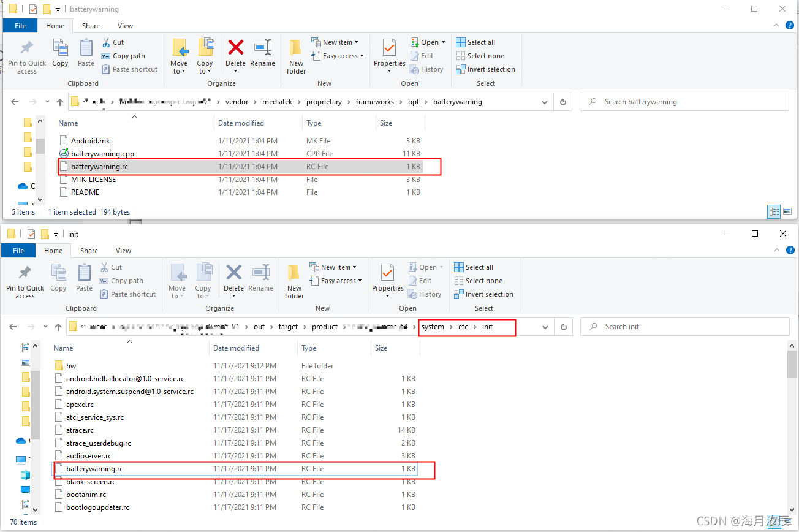Click the Rename icon in the ribbon
The height and width of the screenshot is (532, 799).
click(x=263, y=55)
